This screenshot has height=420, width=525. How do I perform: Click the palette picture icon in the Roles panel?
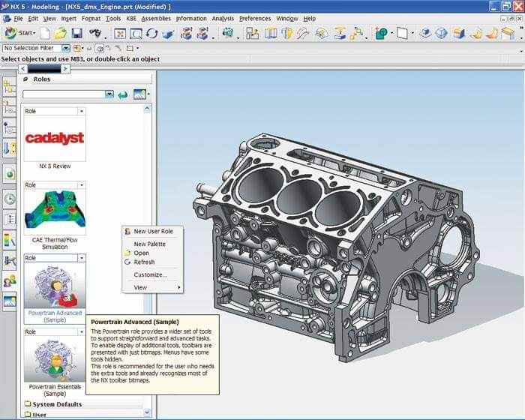click(138, 94)
